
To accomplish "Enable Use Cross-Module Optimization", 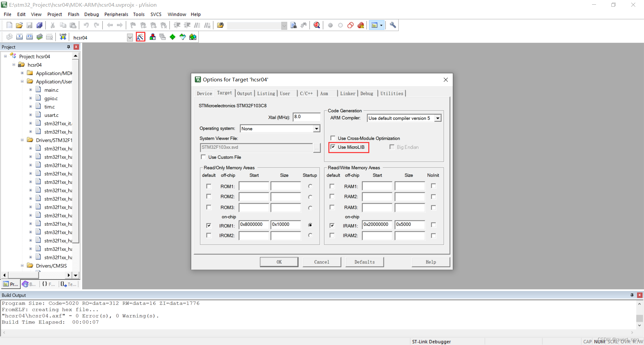I will 333,138.
